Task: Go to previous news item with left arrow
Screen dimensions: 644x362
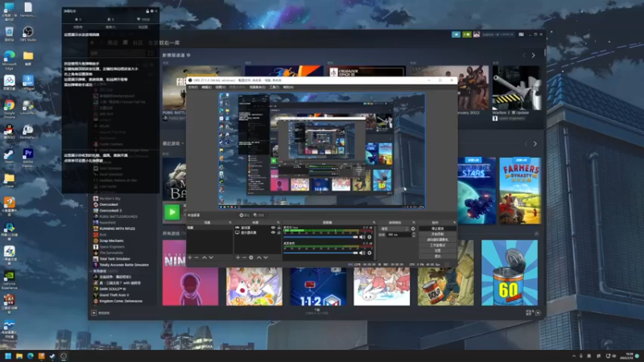Action: coord(524,55)
